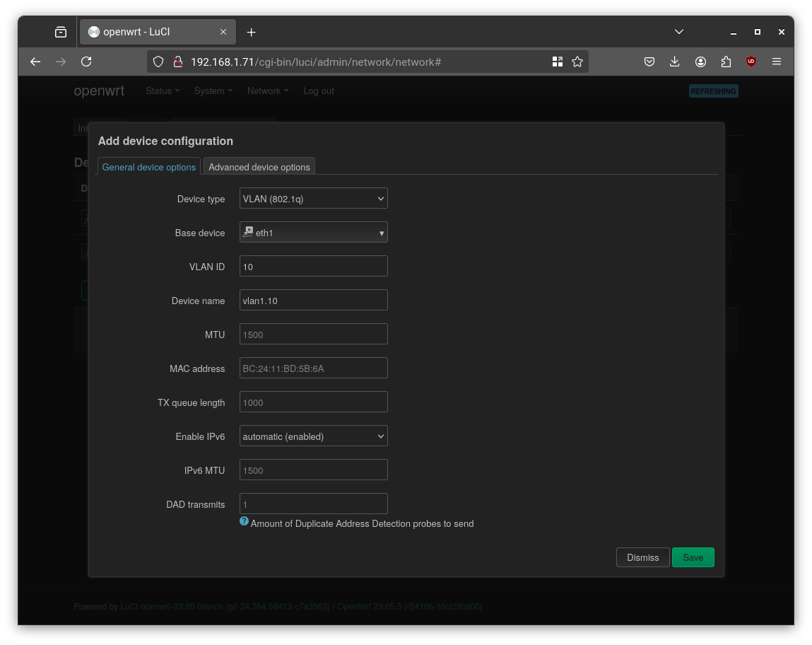Reload the page with refresh icon

pyautogui.click(x=86, y=62)
